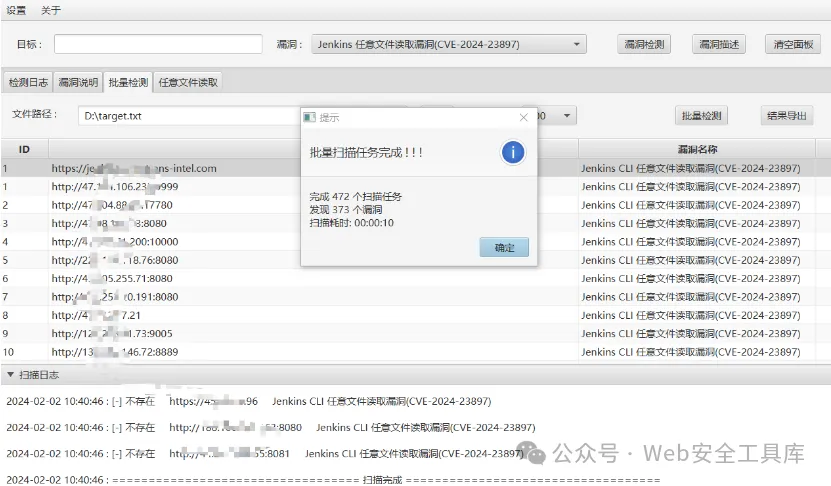Close the 提示 dialog with X

click(524, 117)
